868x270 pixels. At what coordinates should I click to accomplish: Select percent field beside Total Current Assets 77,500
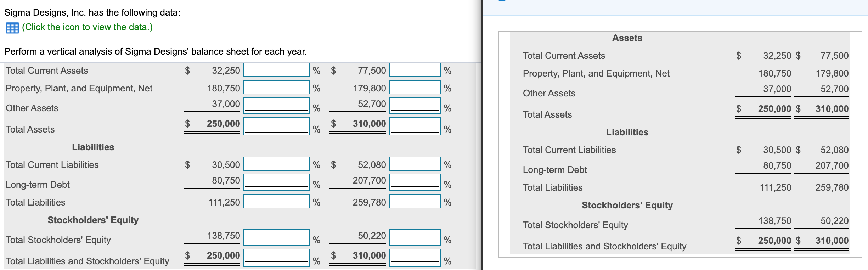coord(415,70)
